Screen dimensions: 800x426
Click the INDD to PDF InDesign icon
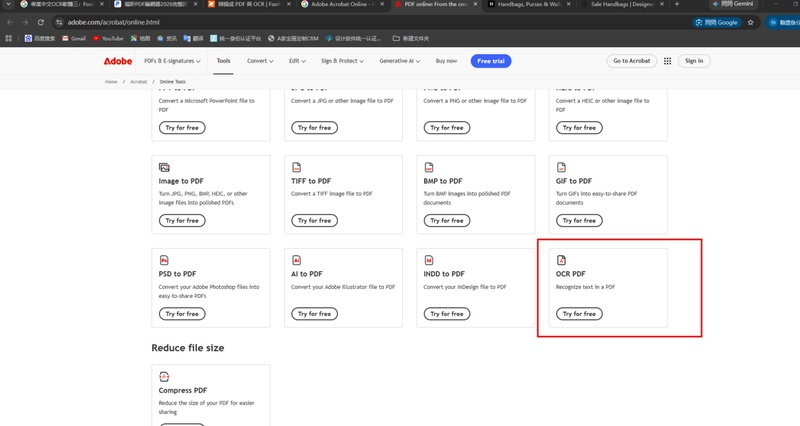pos(429,260)
